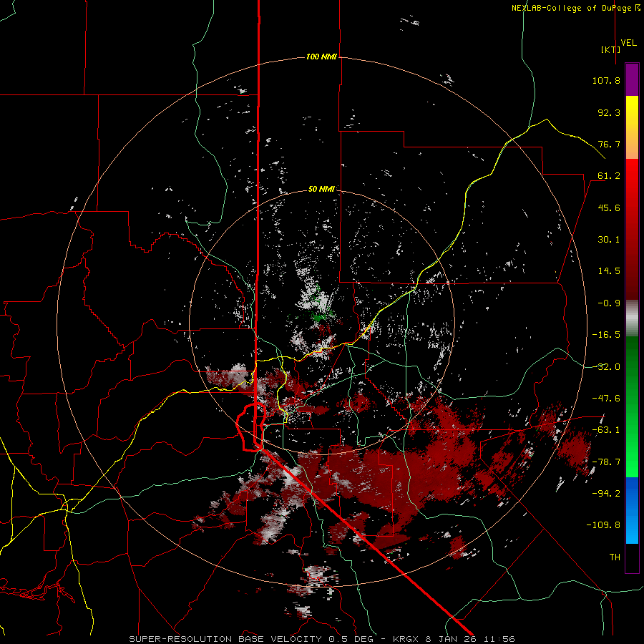Click the 8 JAN 26 date text

point(452,639)
